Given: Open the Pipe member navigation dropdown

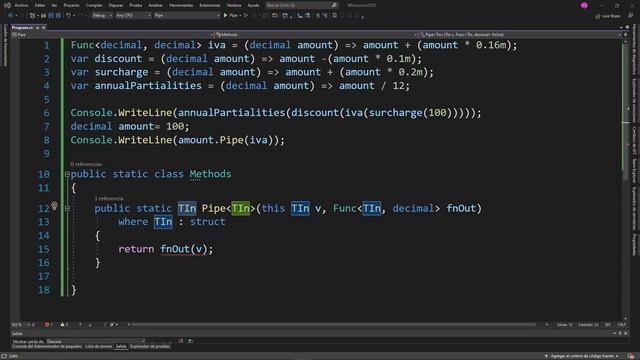Looking at the screenshot, I should pyautogui.click(x=520, y=35).
